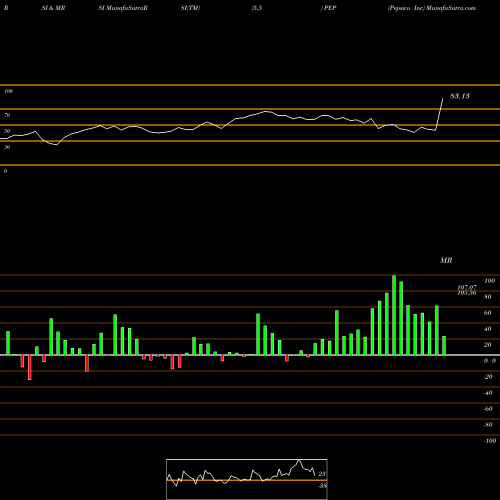The image size is (500, 500).
Task: Click the RSI value label 83.13
Action: pyautogui.click(x=460, y=96)
